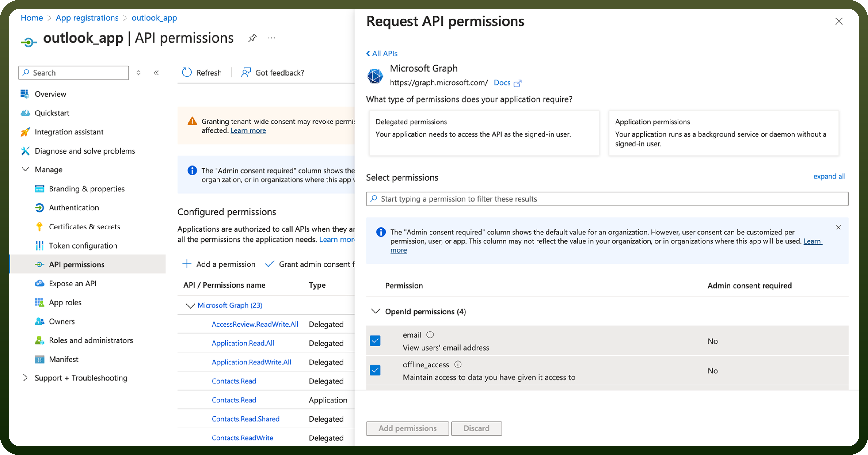Click the plus icon for Add a permission
Screen dimensions: 868x455
[187, 264]
